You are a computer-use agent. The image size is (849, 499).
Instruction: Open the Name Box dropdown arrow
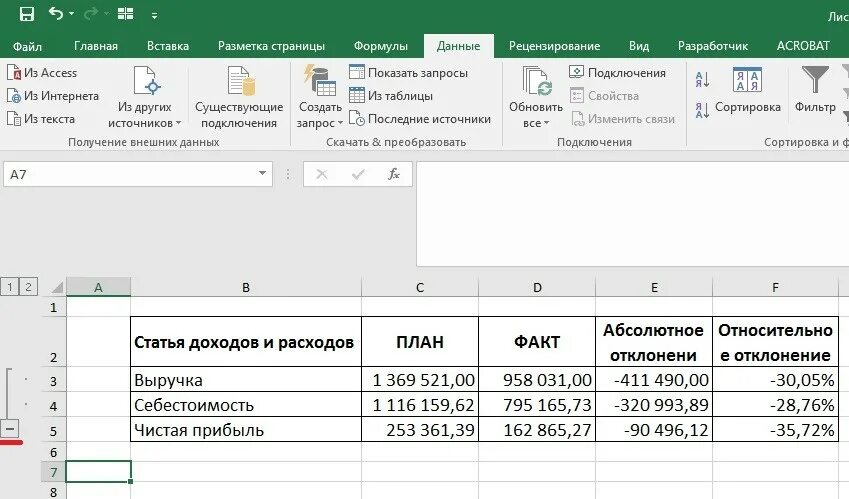(x=263, y=174)
